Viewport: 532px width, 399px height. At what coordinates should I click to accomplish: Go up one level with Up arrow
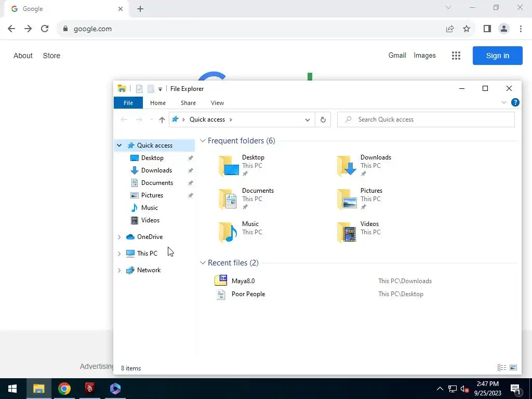pos(162,119)
